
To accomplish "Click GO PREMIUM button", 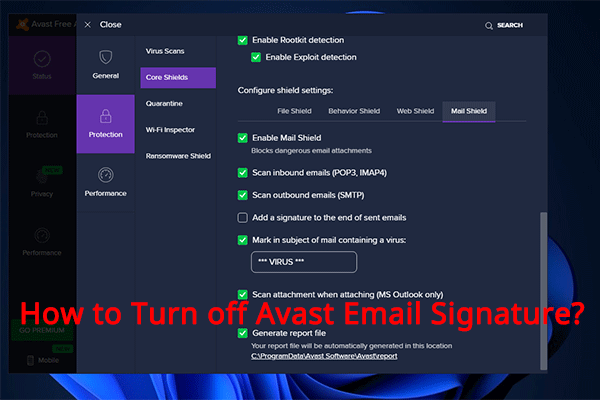I will pos(42,330).
